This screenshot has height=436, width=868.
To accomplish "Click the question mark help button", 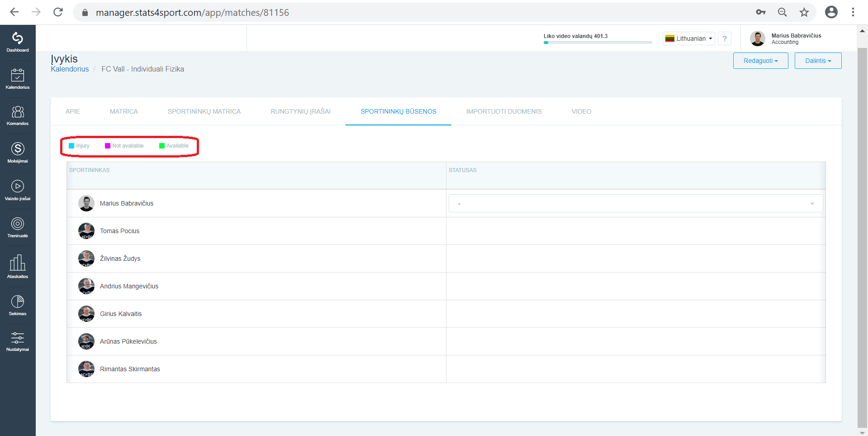I will 725,38.
